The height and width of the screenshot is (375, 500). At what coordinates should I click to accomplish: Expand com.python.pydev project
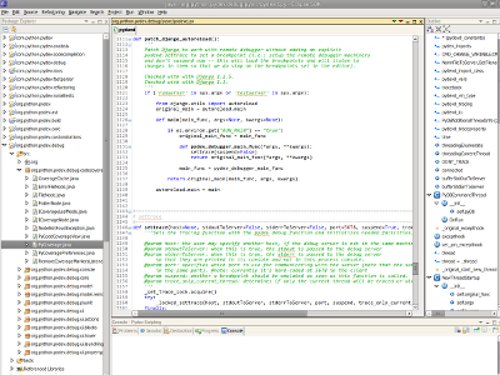(x=5, y=38)
